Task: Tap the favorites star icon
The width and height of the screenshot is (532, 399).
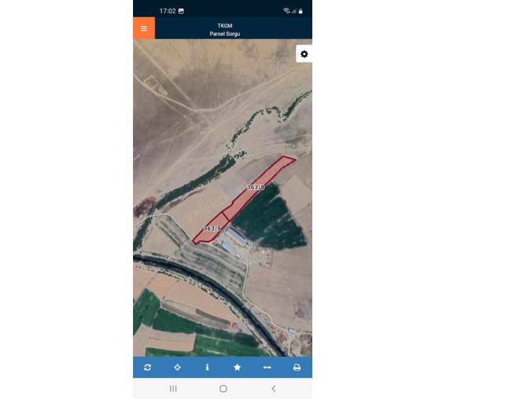Action: (x=237, y=367)
